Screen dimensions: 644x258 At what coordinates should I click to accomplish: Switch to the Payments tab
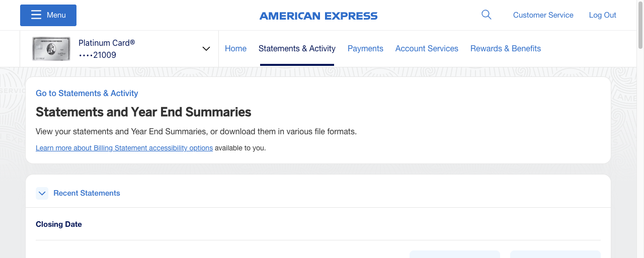tap(365, 49)
